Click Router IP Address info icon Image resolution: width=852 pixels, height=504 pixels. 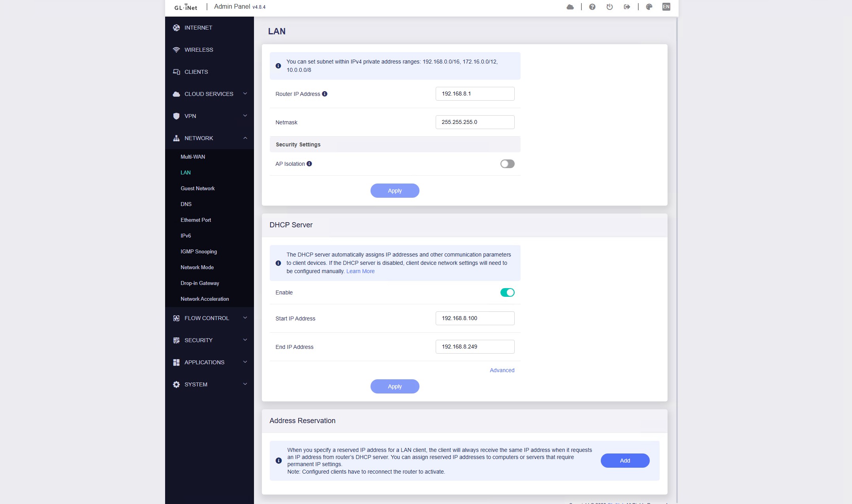[325, 94]
